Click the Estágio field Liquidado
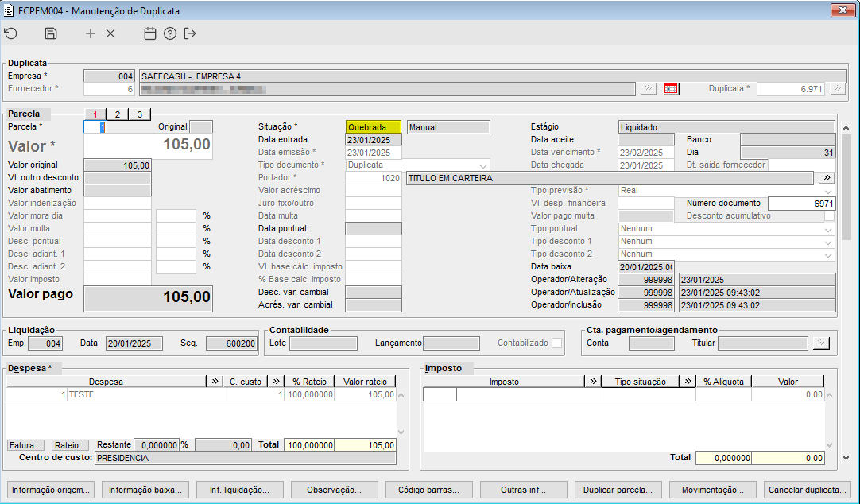 (x=726, y=127)
